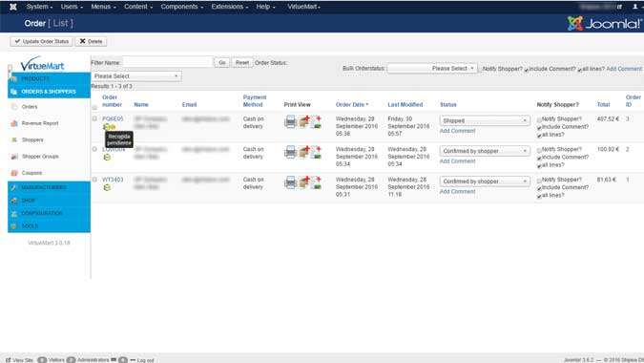Open the Users menu
Screen dimensions: 644x363
point(72,7)
